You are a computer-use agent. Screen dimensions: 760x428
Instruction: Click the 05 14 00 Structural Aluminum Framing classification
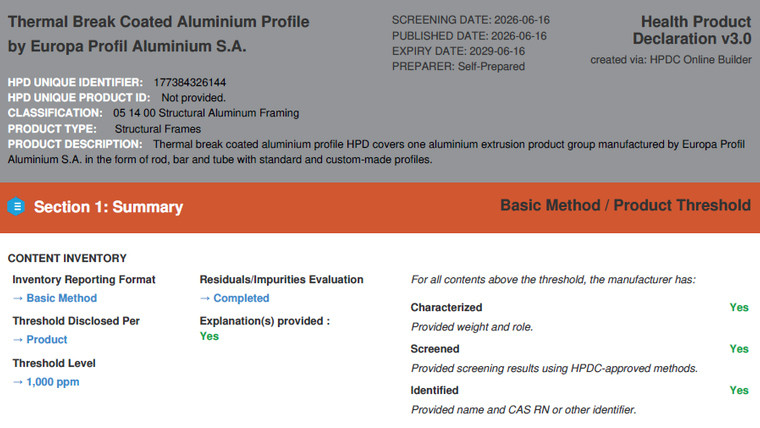pos(206,113)
